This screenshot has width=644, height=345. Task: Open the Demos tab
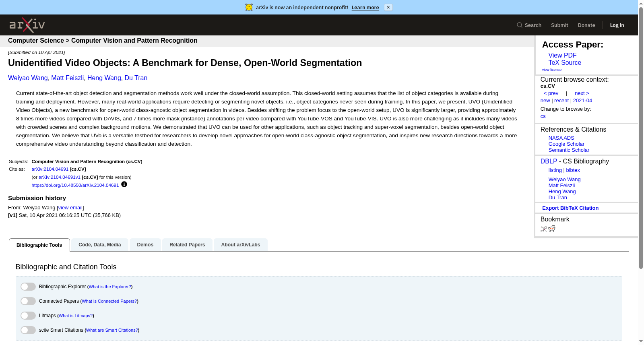[x=145, y=245]
